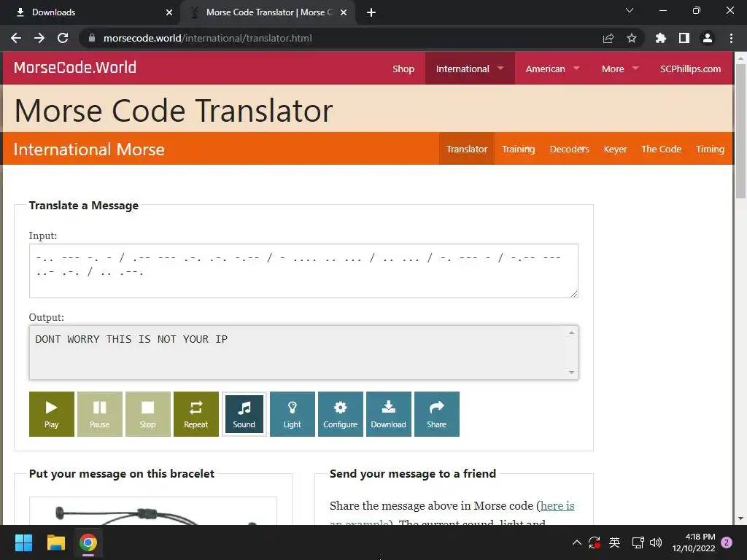Click the bracelet product image
This screenshot has width=747, height=560.
click(x=153, y=511)
